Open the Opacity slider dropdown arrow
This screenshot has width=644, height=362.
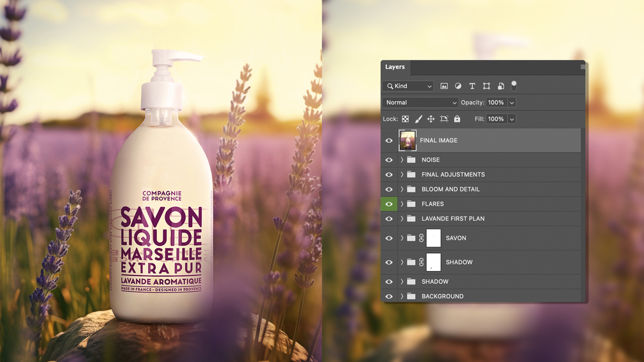[x=512, y=103]
